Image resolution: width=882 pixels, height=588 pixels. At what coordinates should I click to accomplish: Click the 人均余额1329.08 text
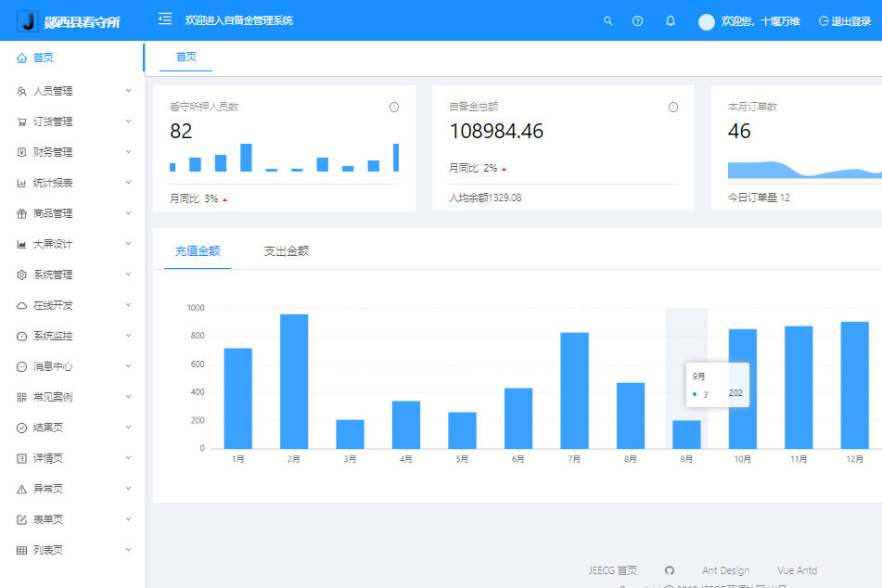485,198
